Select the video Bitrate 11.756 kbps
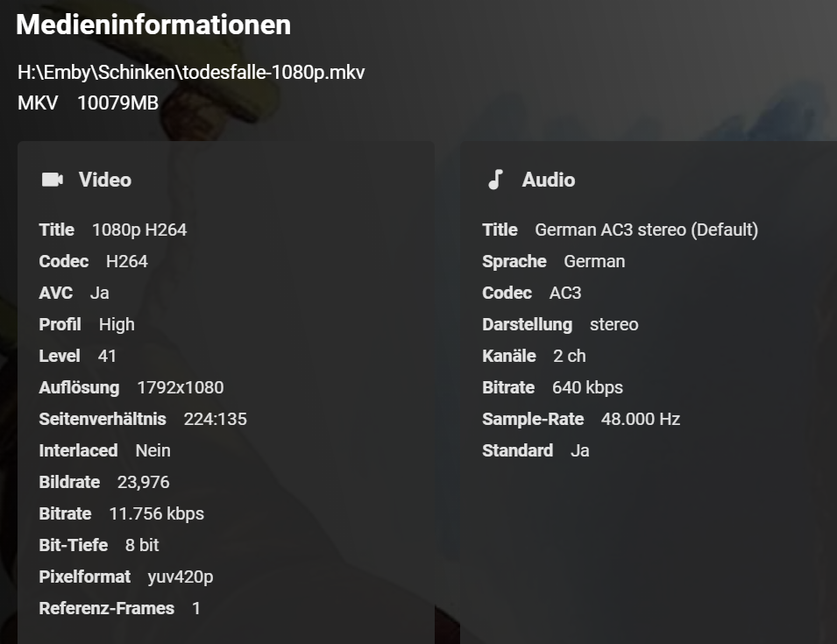This screenshot has height=644, width=837. (157, 513)
